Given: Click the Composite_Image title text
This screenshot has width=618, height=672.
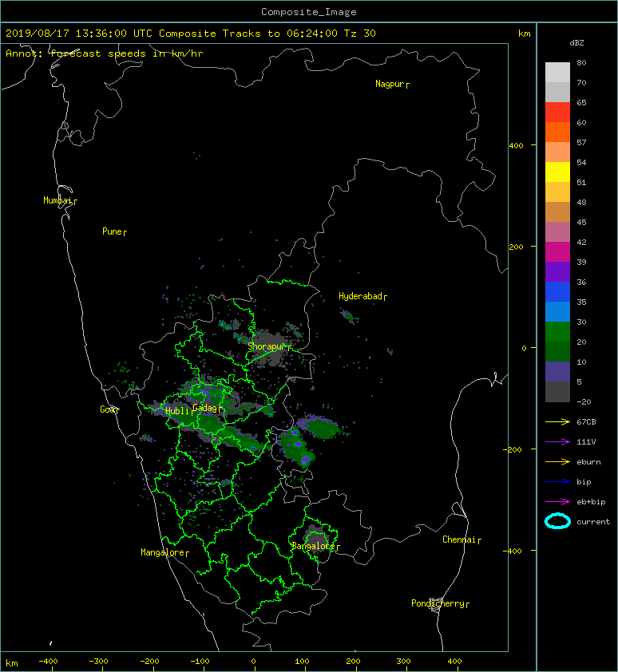Looking at the screenshot, I should (x=309, y=12).
